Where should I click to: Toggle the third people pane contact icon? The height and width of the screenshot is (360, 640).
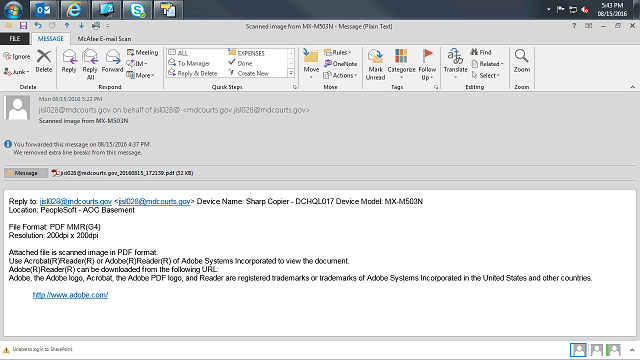click(x=613, y=350)
